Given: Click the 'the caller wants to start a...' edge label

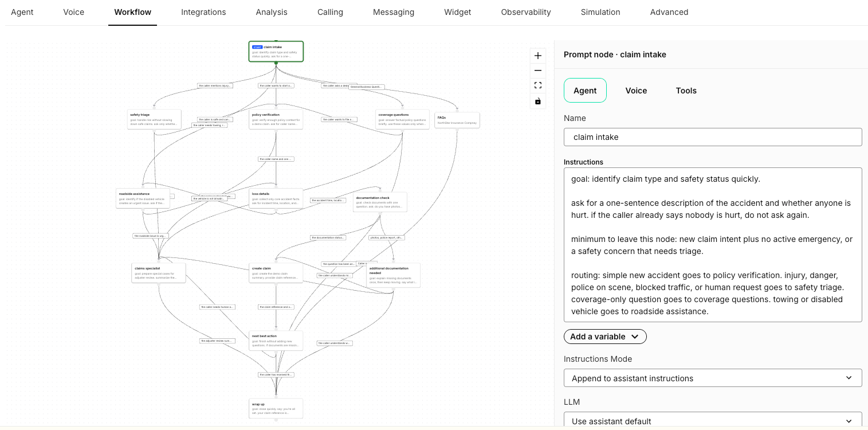Looking at the screenshot, I should point(276,86).
